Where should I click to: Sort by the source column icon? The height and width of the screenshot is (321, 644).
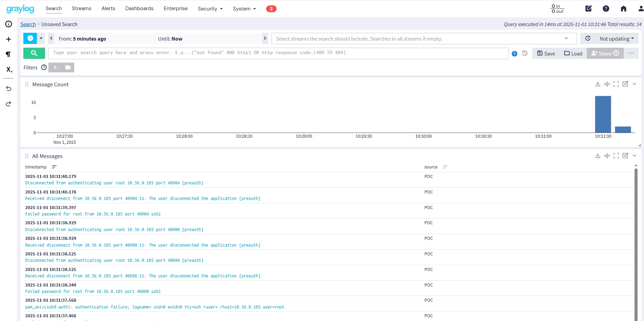[445, 167]
